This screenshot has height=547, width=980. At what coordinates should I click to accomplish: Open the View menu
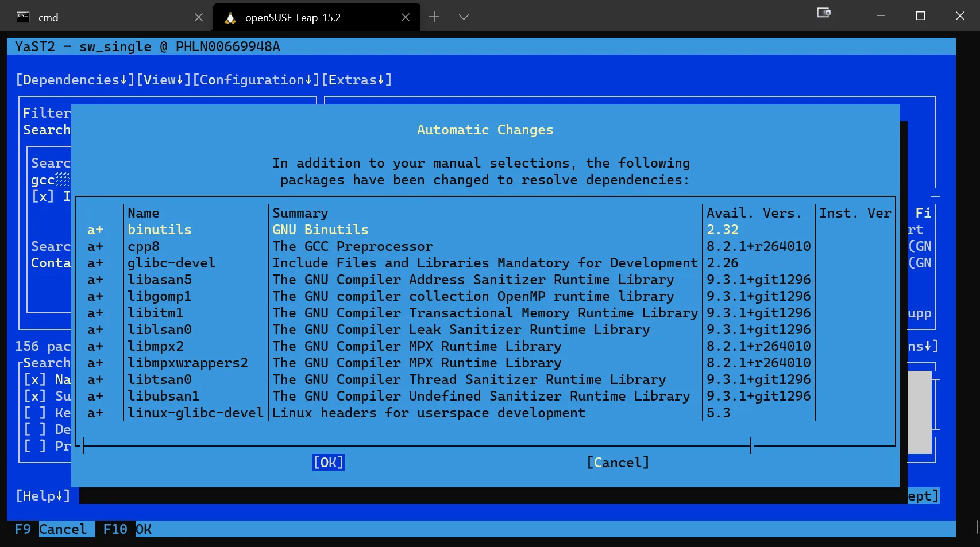[x=163, y=80]
